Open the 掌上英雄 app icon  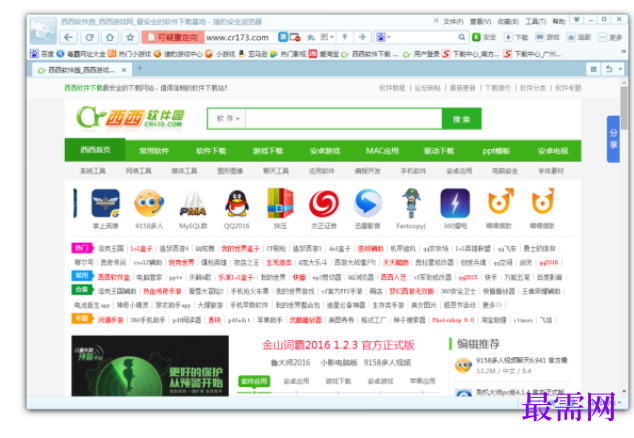pyautogui.click(x=105, y=203)
